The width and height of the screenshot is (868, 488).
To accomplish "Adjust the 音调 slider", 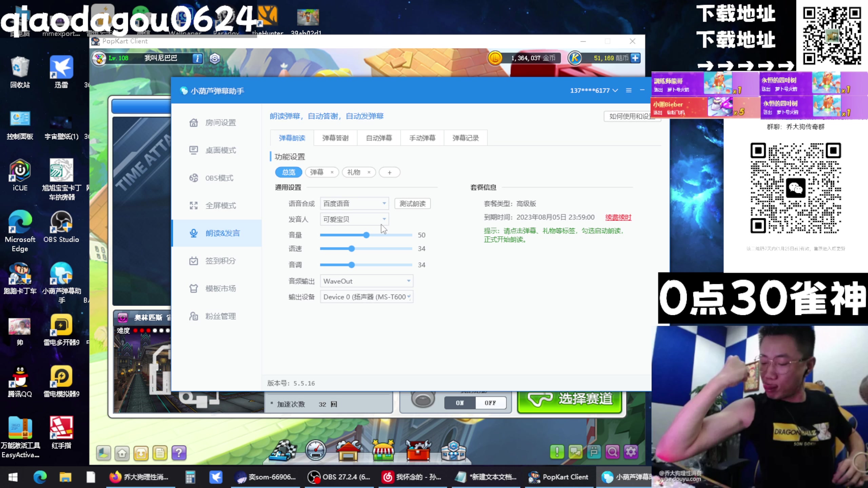I will (x=352, y=265).
